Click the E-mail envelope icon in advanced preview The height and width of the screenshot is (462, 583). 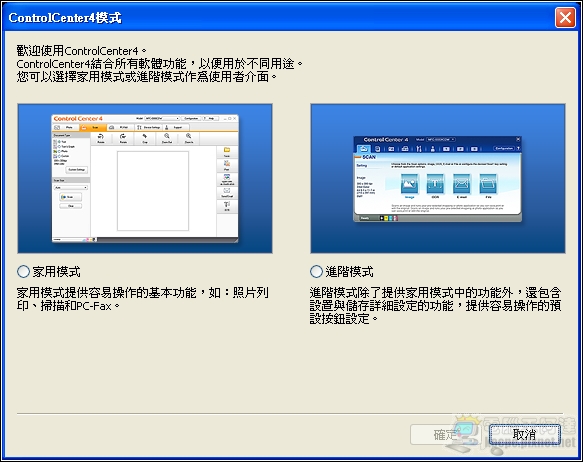coord(462,184)
